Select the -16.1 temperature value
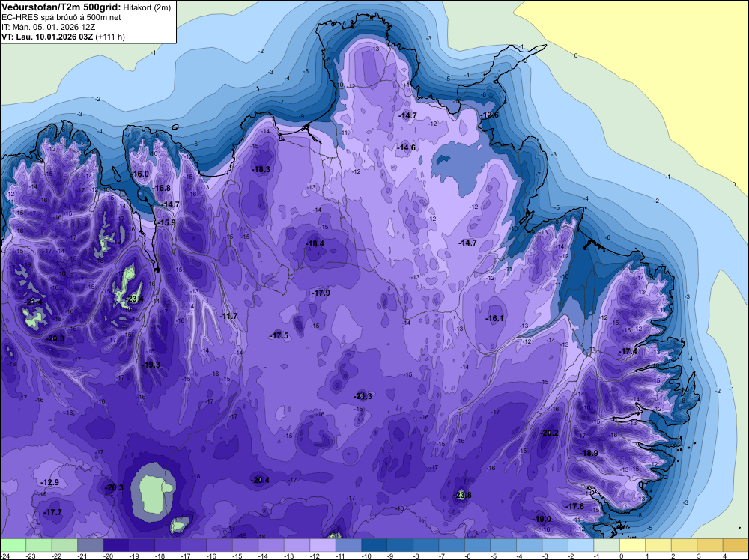 495,318
